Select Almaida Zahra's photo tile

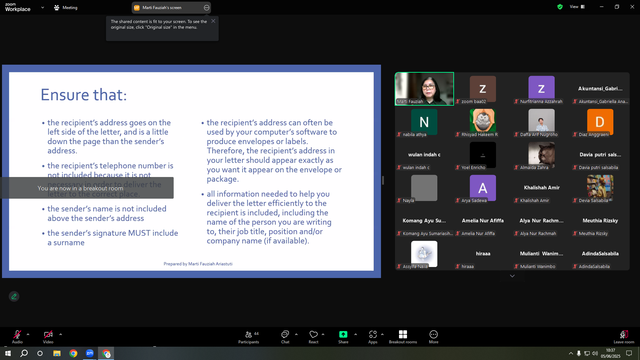[x=541, y=155]
